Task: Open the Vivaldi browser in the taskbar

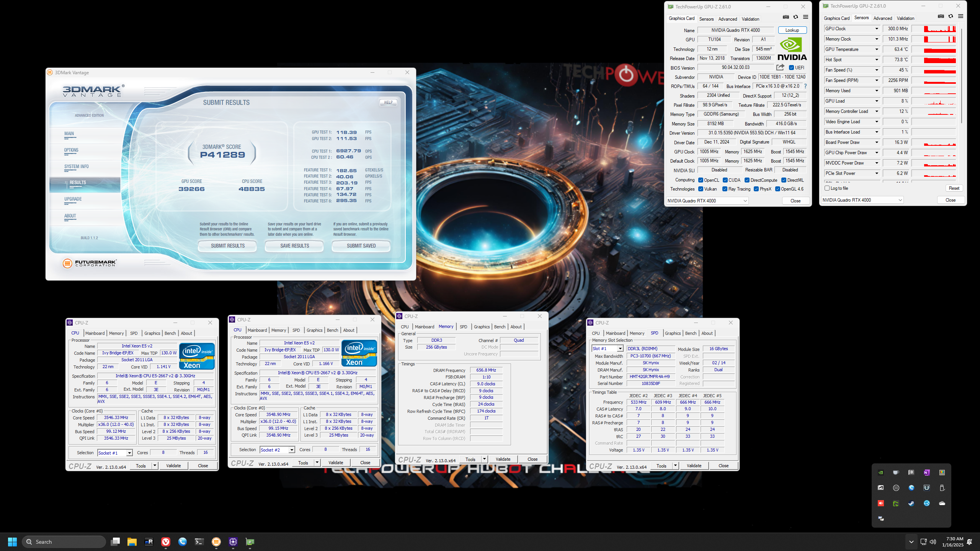Action: (x=165, y=541)
